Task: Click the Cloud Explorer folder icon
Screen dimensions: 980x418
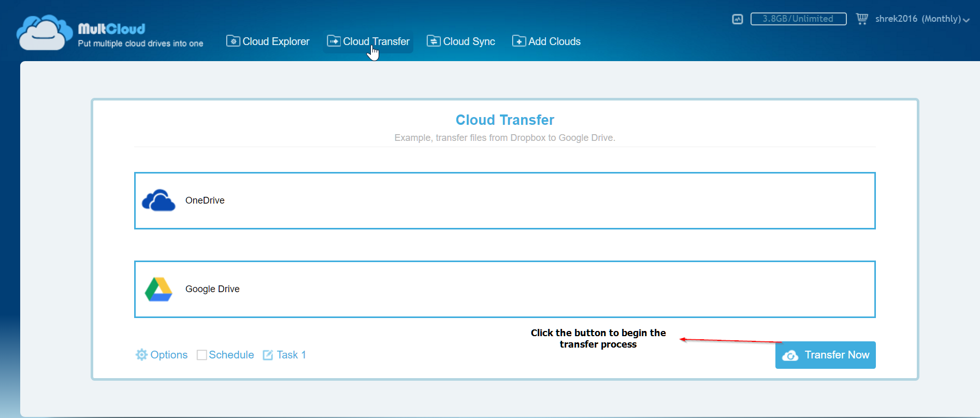Action: pyautogui.click(x=233, y=41)
